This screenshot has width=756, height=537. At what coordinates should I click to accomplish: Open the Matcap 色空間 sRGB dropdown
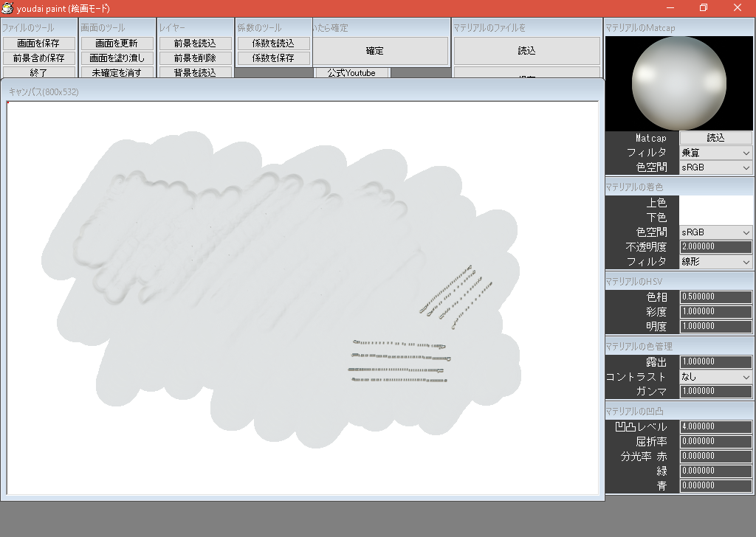715,167
